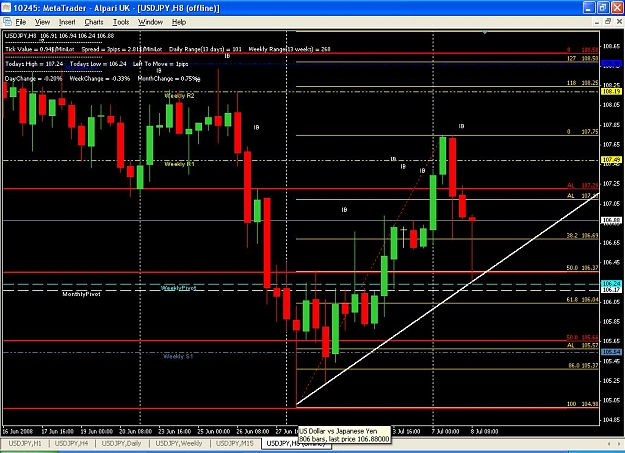Click the 127 108.50 Fibonacci label
This screenshot has height=453, width=625.
582,58
